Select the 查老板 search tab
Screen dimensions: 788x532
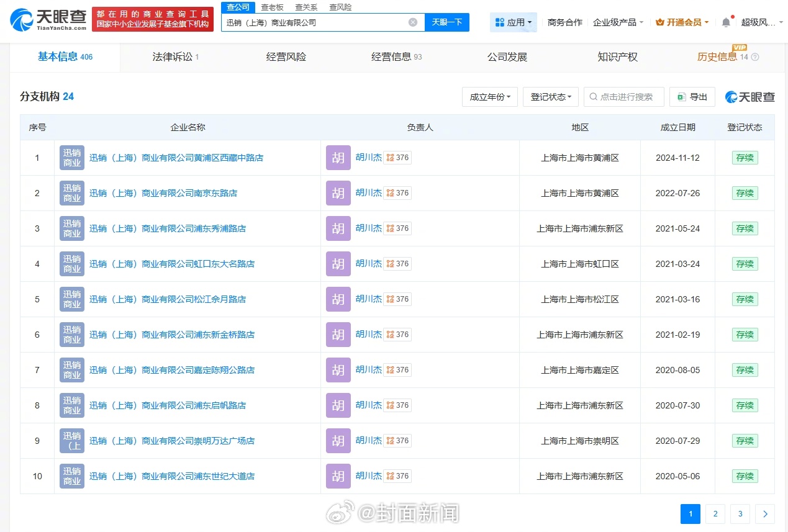pyautogui.click(x=272, y=7)
